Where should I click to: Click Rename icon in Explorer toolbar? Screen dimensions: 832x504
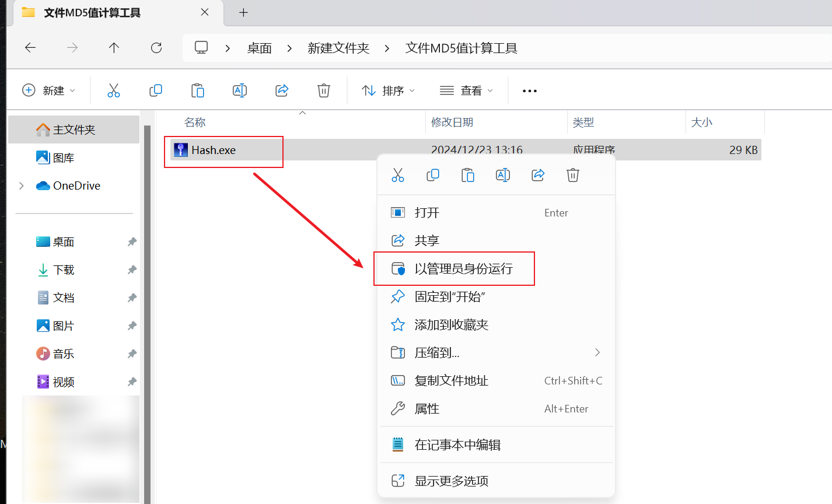click(x=240, y=90)
